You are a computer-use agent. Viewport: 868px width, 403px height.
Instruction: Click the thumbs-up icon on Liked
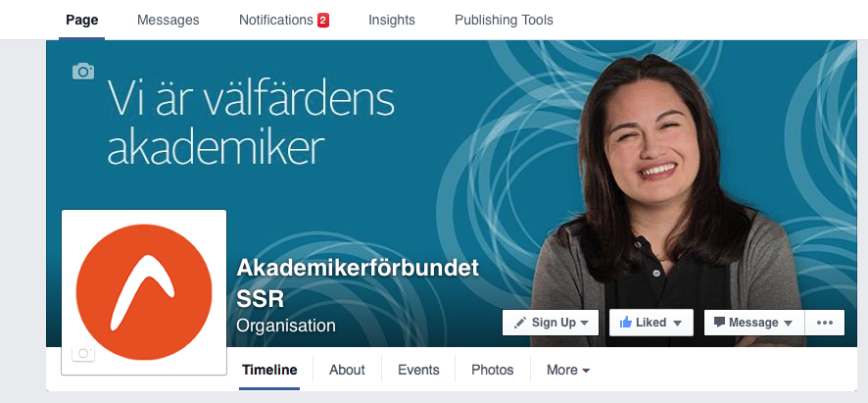coord(626,322)
